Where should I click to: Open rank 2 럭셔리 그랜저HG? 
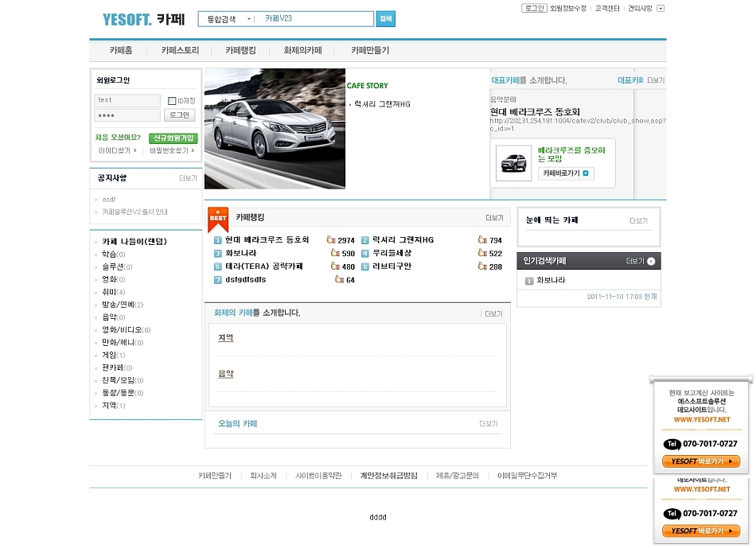coord(403,239)
